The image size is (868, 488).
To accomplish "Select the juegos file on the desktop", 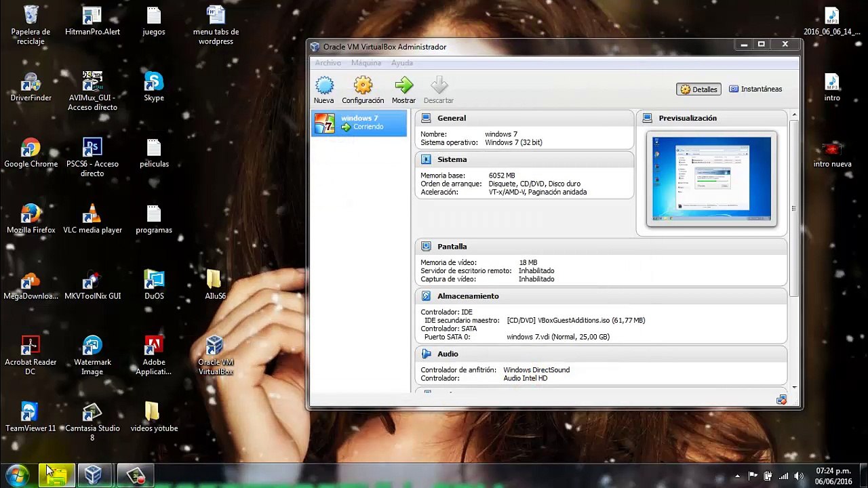I will 154,14.
